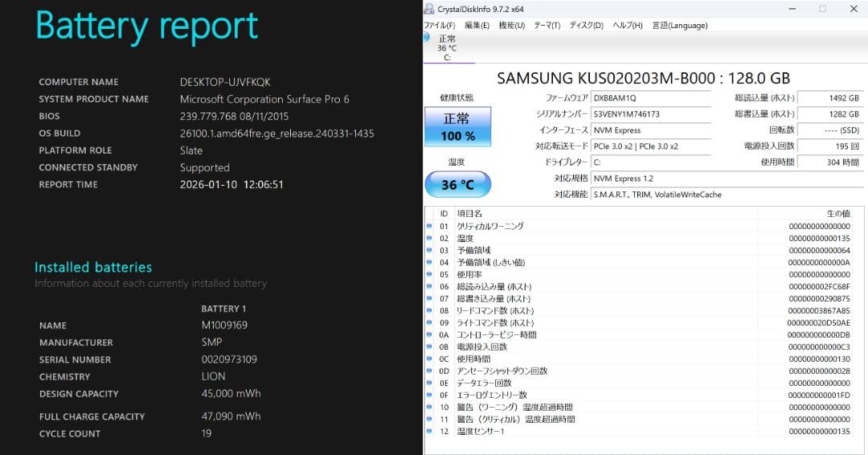Select the battery name M1009169

pos(224,325)
